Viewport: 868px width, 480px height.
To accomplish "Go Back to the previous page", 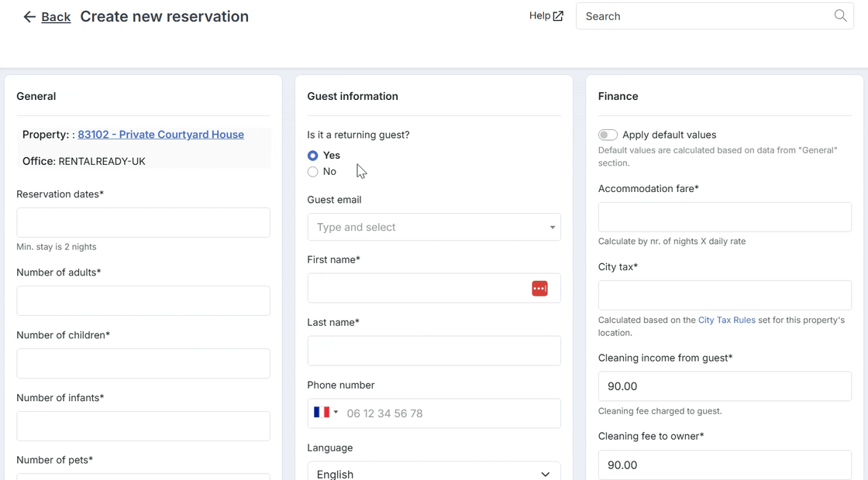I will click(x=56, y=17).
